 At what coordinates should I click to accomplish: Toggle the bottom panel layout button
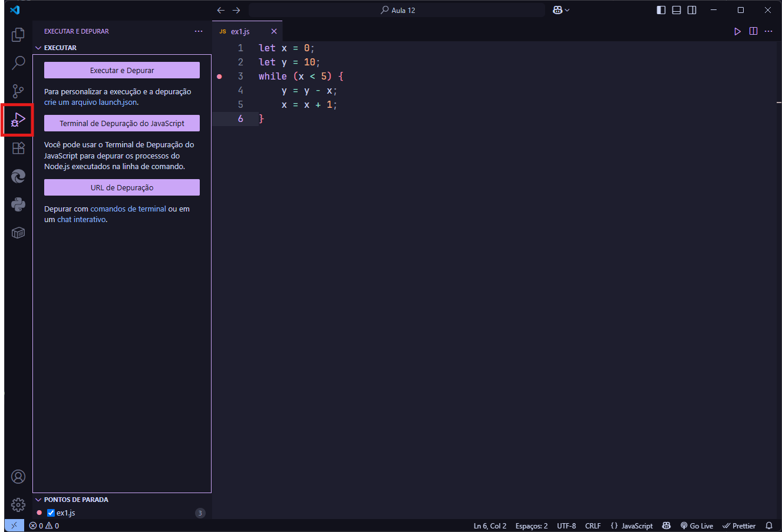tap(677, 10)
